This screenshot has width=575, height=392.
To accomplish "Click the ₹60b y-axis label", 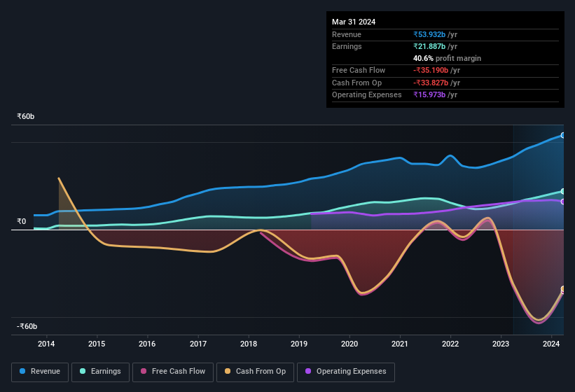I will tap(26, 116).
